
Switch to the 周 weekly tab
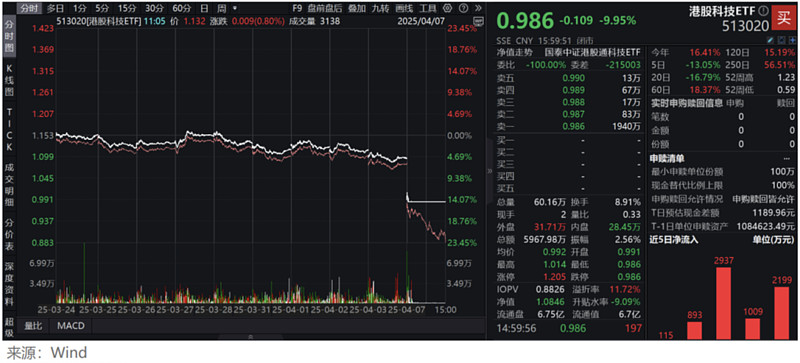tap(221, 9)
